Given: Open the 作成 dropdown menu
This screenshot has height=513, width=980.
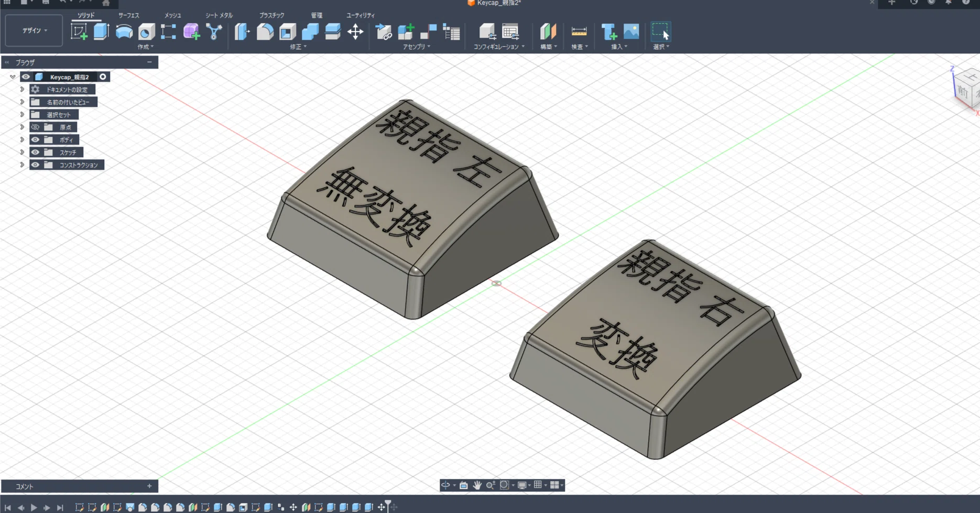Looking at the screenshot, I should pos(146,47).
